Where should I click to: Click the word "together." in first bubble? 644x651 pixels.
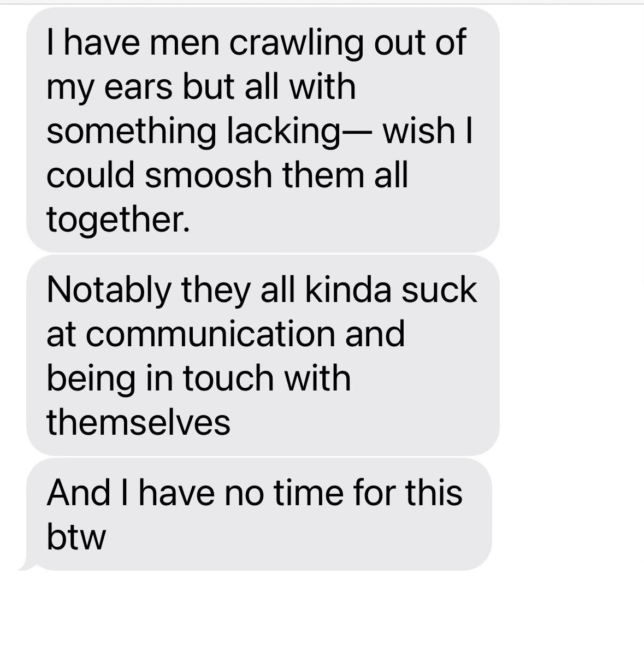[x=118, y=219]
